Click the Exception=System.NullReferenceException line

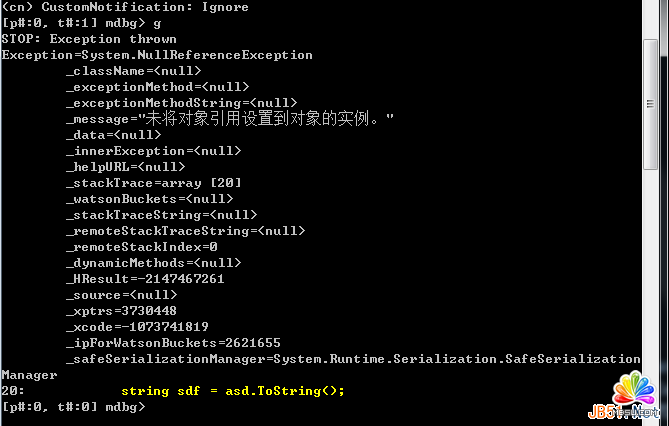[x=157, y=55]
